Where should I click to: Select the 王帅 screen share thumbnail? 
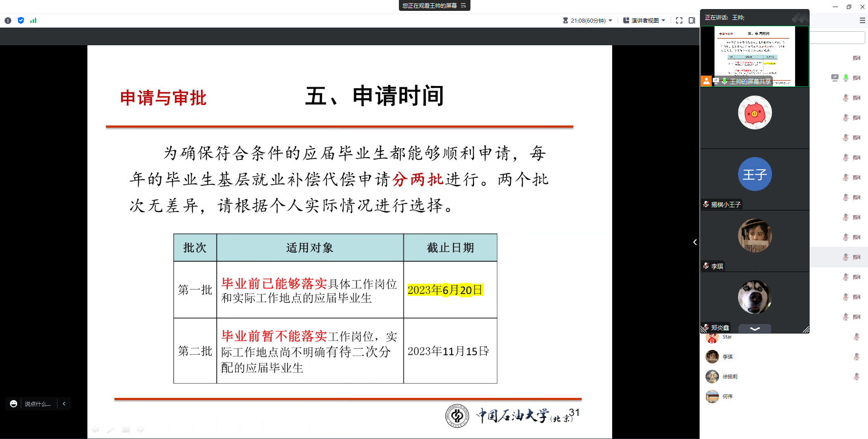(754, 56)
